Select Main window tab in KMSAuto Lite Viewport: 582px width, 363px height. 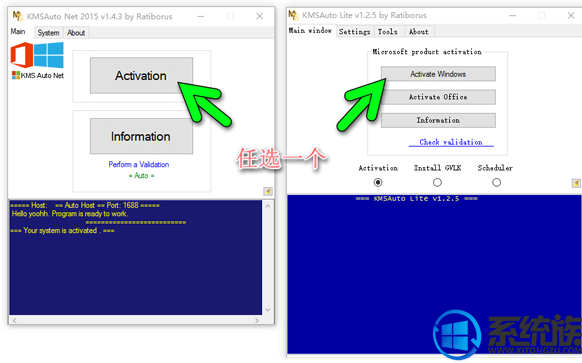pyautogui.click(x=310, y=30)
